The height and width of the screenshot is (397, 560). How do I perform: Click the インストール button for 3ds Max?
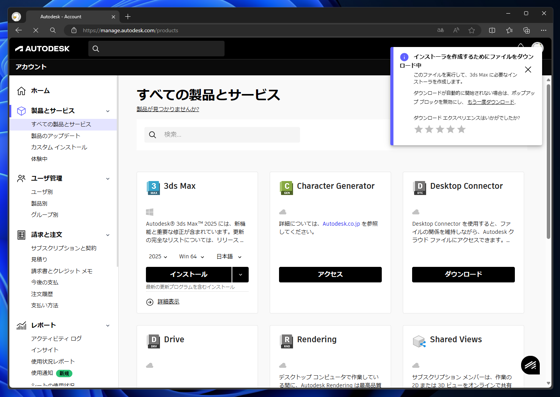(x=188, y=275)
